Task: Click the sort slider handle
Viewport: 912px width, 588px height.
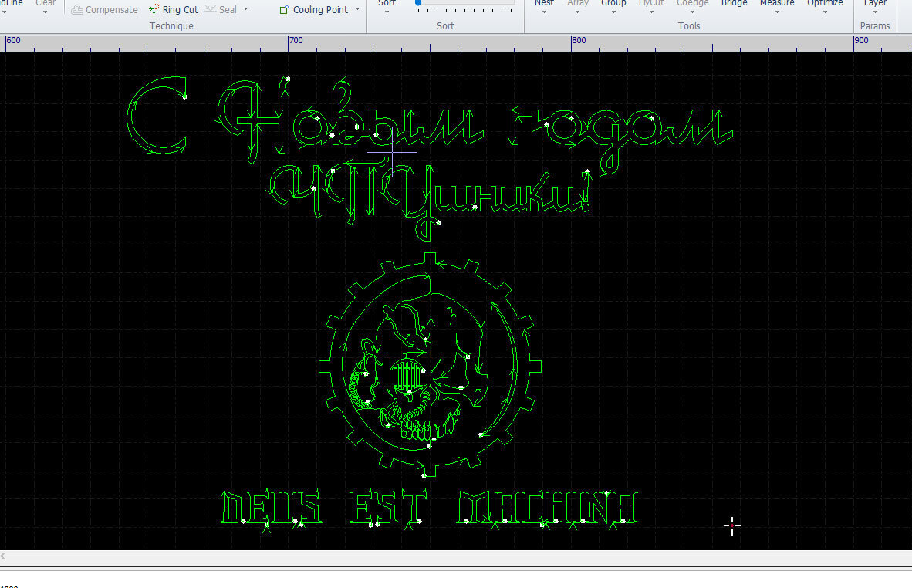Action: [418, 3]
